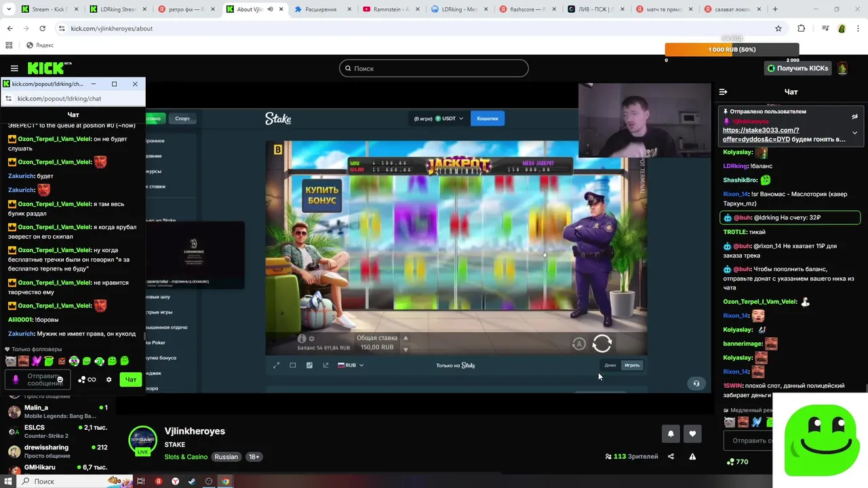The image size is (868, 488).
Task: Open ESLCS Counter-Strike 2 channel
Action: (58, 431)
